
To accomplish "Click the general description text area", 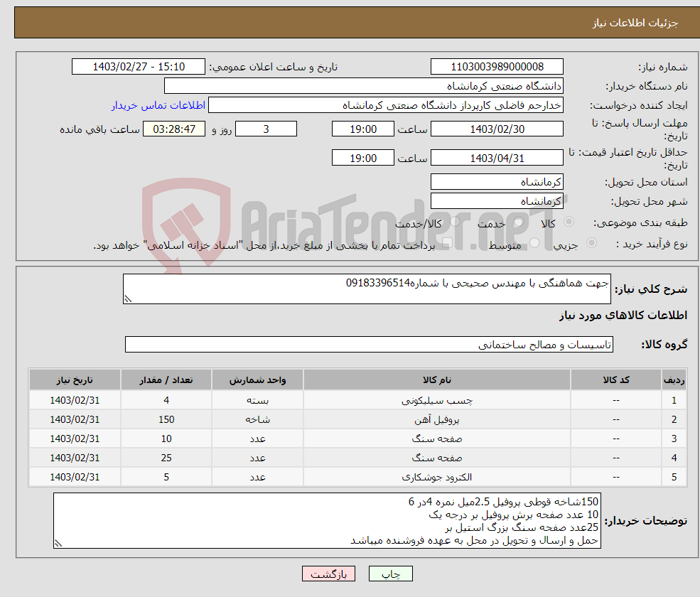I will pyautogui.click(x=367, y=289).
